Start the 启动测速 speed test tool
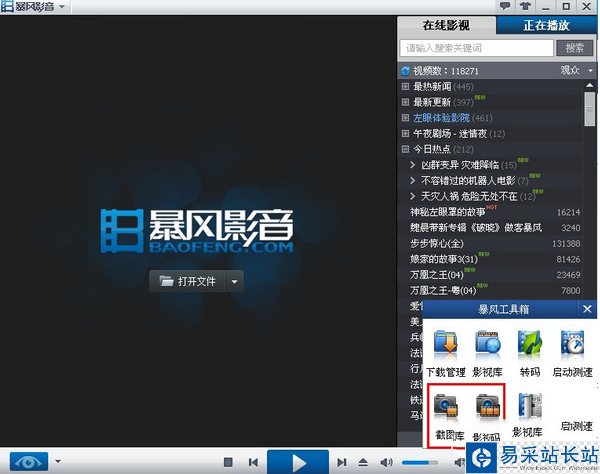This screenshot has height=474, width=600. 572,354
